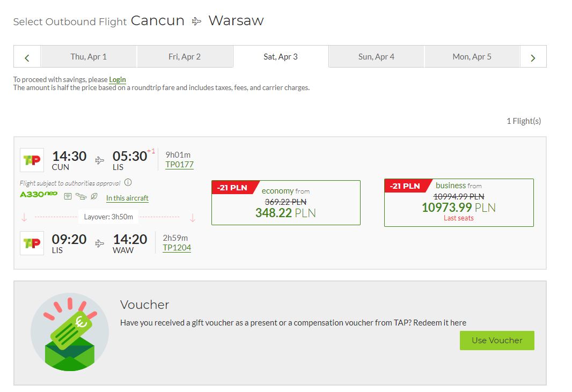The image size is (572, 392).
Task: Click the voucher gift tag illustration
Action: point(70,332)
